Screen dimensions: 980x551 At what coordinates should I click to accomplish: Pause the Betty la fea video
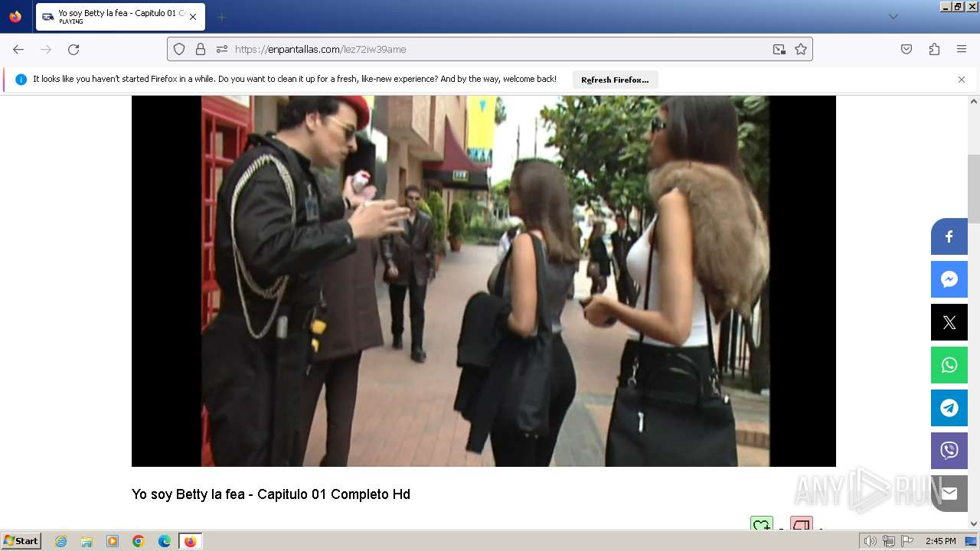484,281
